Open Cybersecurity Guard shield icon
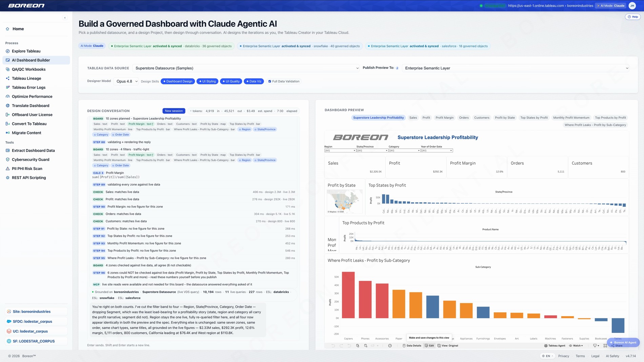 [x=7, y=159]
